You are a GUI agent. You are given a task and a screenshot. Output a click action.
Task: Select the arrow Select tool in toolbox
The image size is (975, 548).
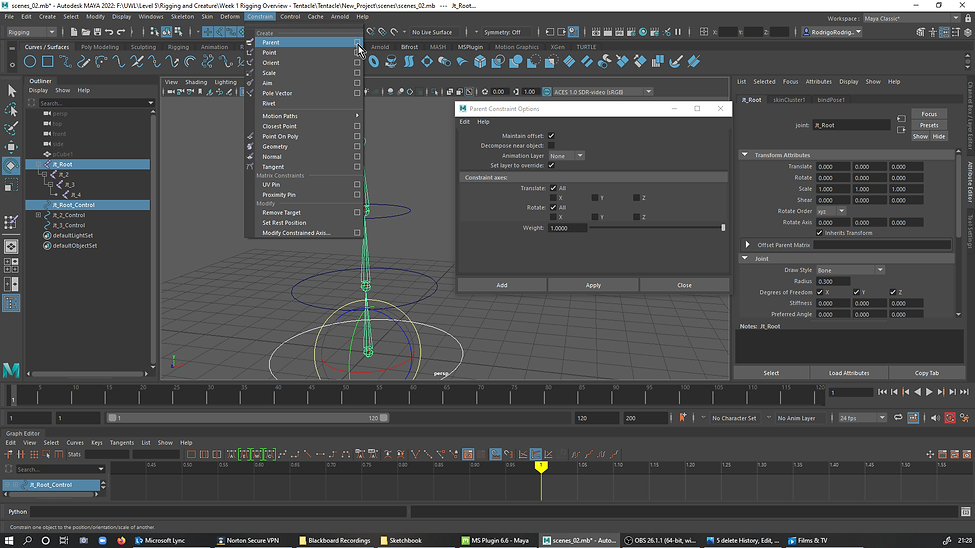coord(11,91)
